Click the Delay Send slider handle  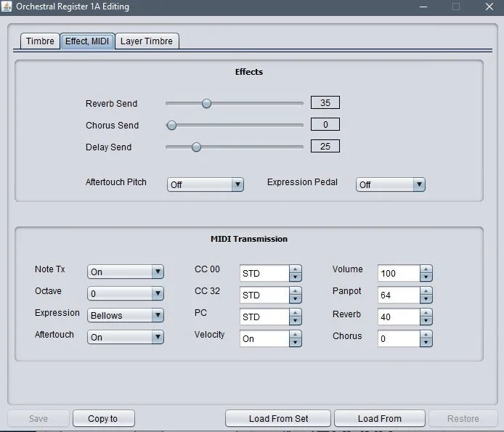pyautogui.click(x=196, y=147)
